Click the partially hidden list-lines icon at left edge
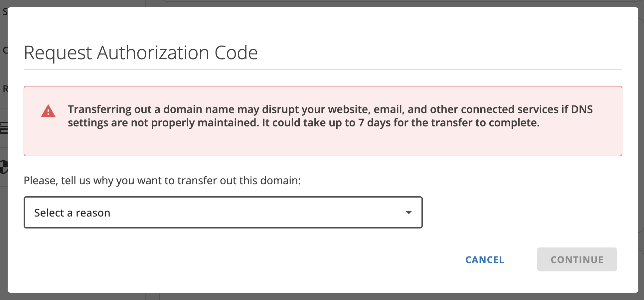This screenshot has height=300, width=644. [x=4, y=127]
